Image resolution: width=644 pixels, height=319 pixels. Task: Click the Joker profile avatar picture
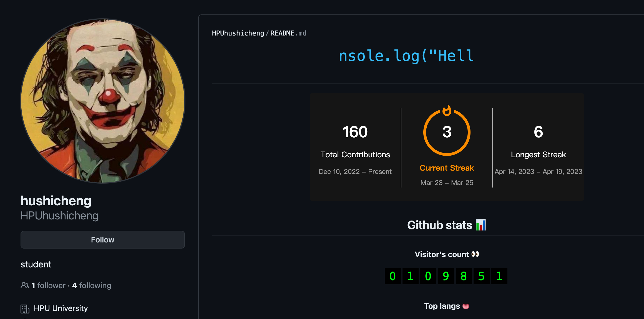coord(103,101)
